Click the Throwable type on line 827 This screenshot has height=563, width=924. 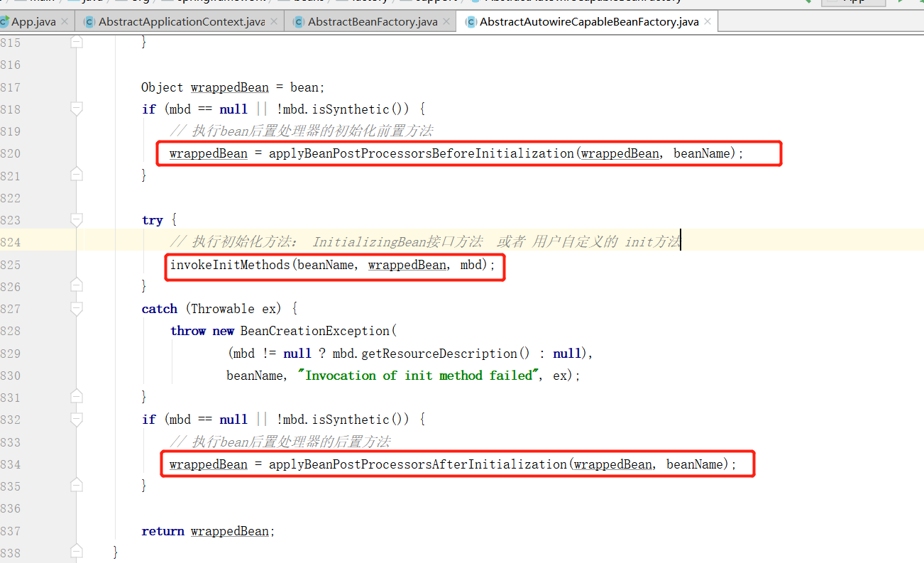pos(223,309)
